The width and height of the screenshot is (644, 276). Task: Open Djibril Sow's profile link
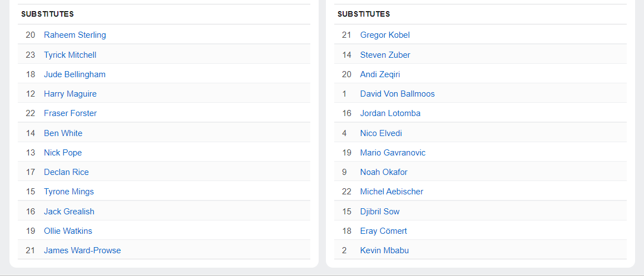[380, 212]
